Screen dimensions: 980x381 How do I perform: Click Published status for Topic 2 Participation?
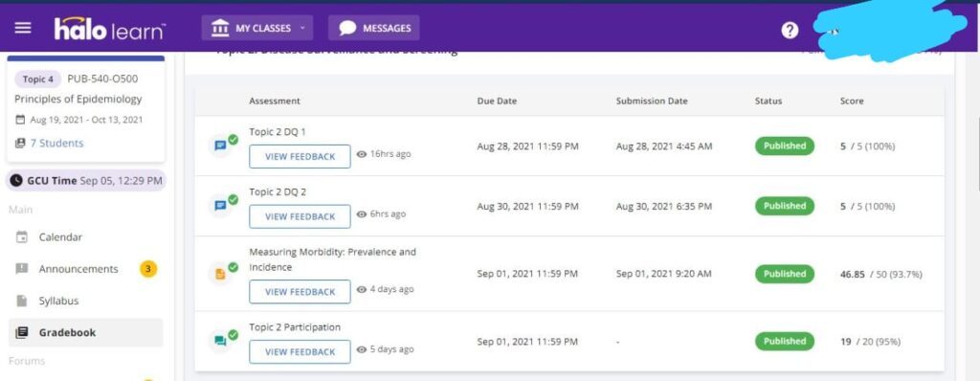point(785,342)
